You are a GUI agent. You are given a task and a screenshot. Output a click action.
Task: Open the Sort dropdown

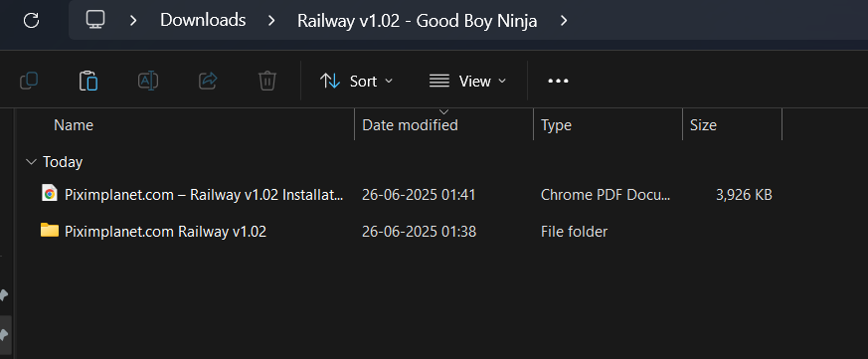coord(357,82)
